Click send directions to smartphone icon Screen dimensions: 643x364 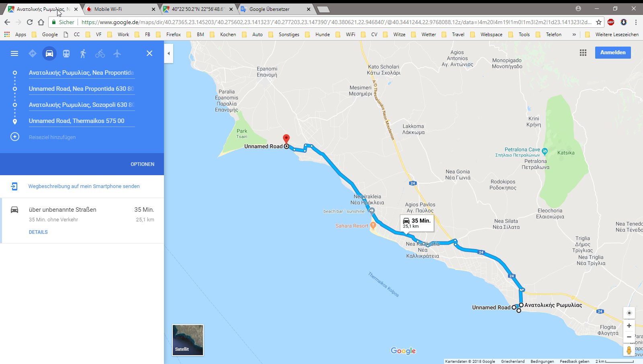point(14,186)
